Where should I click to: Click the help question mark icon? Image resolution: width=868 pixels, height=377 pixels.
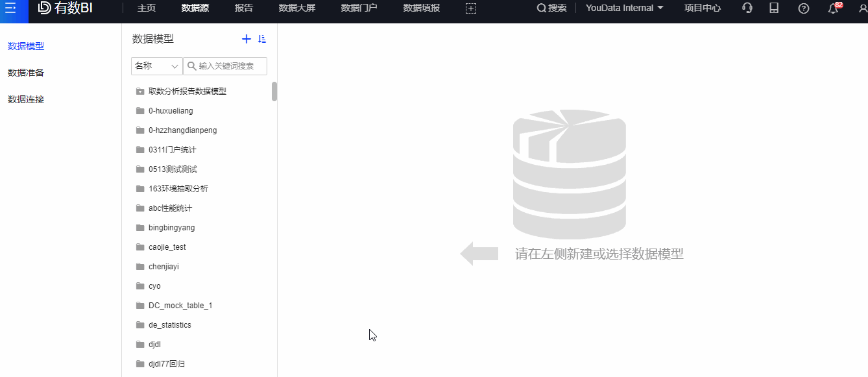tap(804, 8)
